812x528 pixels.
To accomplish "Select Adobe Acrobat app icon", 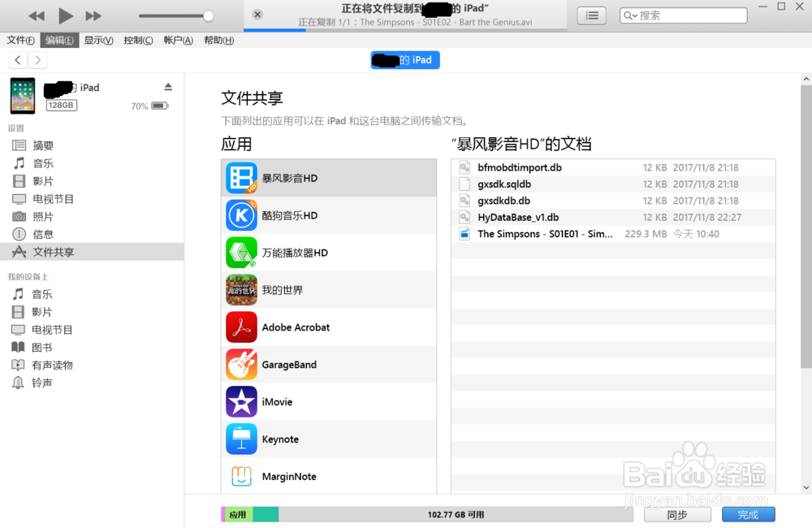I will pyautogui.click(x=241, y=327).
